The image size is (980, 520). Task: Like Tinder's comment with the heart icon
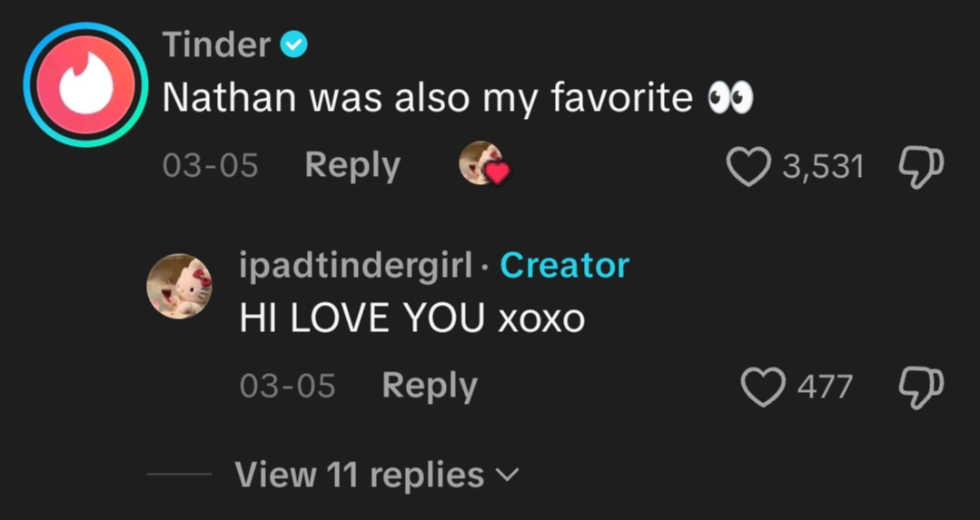coord(747,166)
